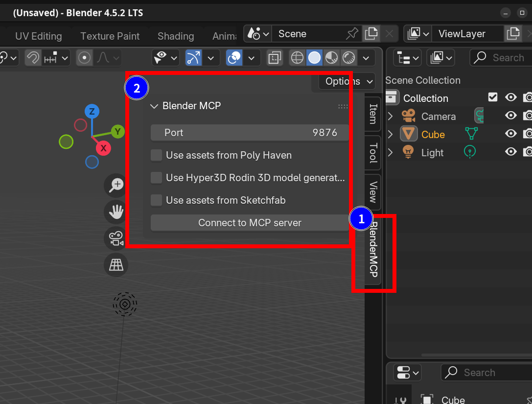Click the outliner Search field
532x404 pixels.
pyautogui.click(x=509, y=58)
